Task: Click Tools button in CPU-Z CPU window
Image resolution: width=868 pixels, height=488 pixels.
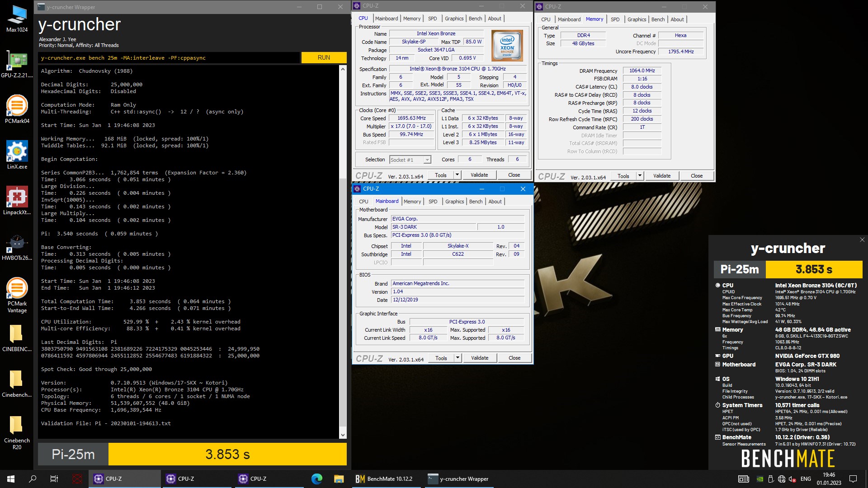Action: [441, 175]
